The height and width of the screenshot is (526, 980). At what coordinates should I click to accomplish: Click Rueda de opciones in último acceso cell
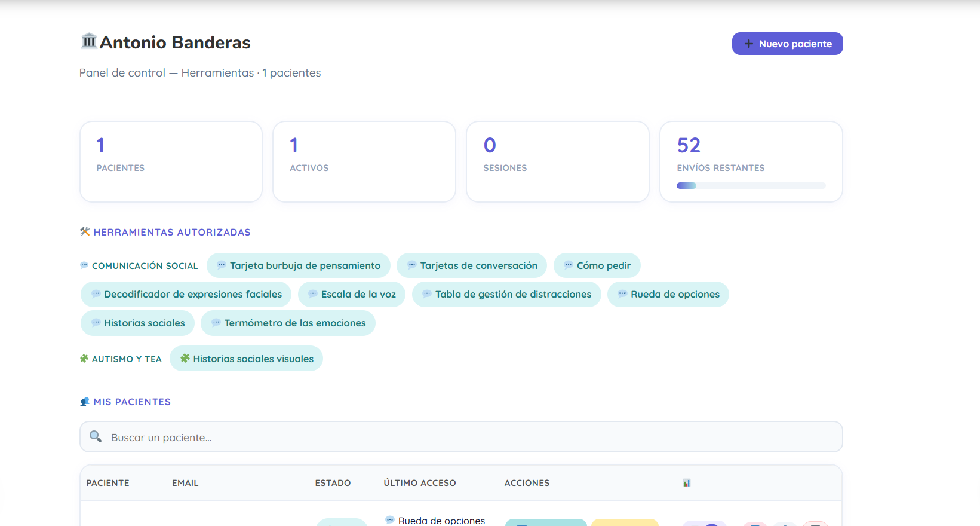point(441,521)
